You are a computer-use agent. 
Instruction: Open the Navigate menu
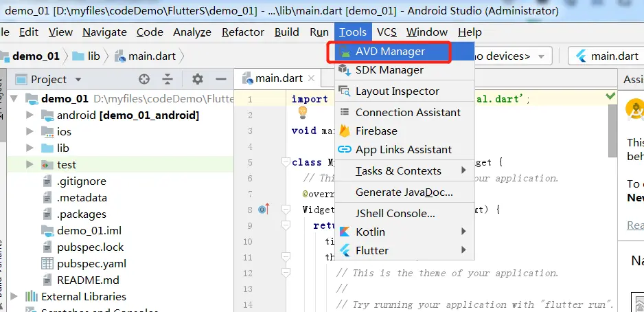click(105, 32)
